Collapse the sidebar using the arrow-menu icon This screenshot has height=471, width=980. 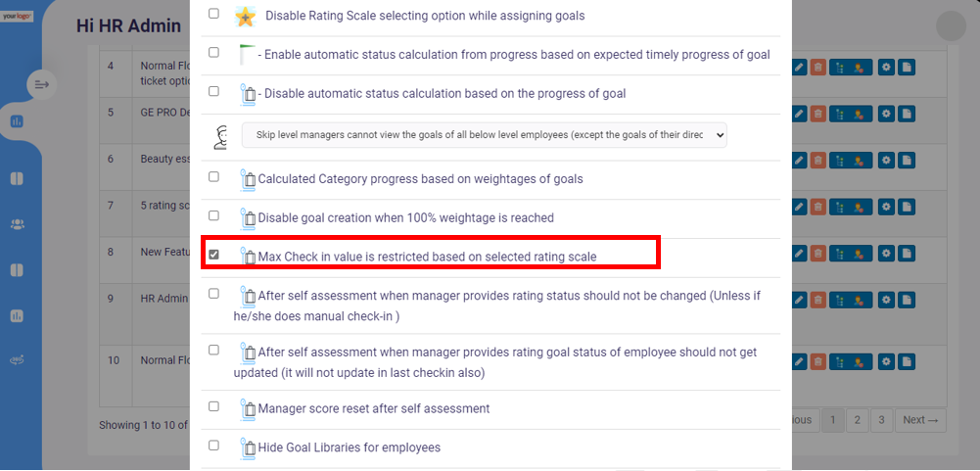click(42, 84)
